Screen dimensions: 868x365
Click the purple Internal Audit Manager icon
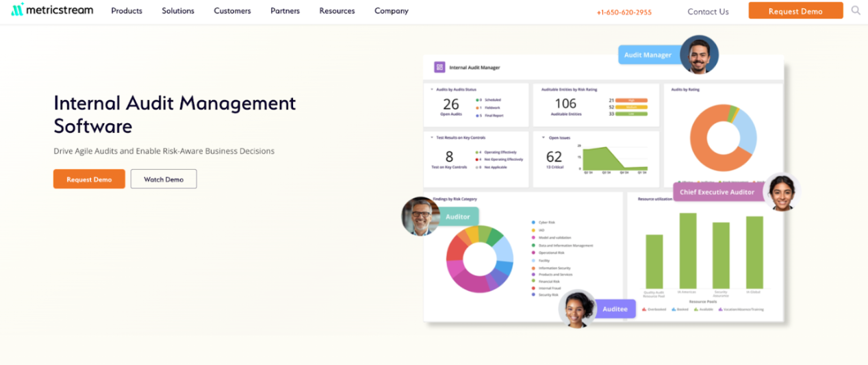[439, 67]
